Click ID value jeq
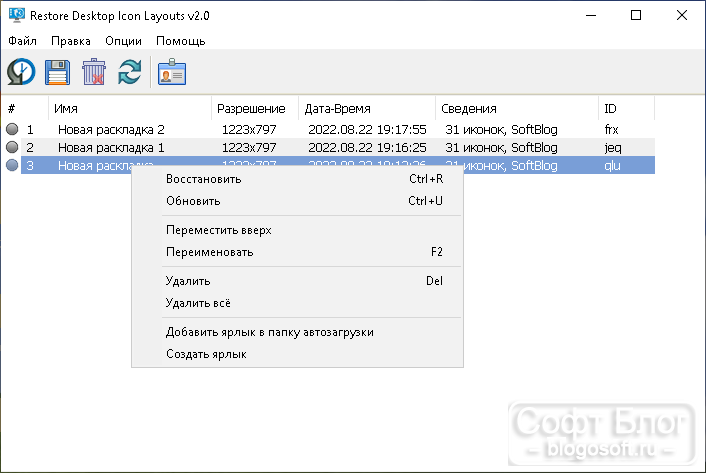This screenshot has width=706, height=473. pos(613,148)
